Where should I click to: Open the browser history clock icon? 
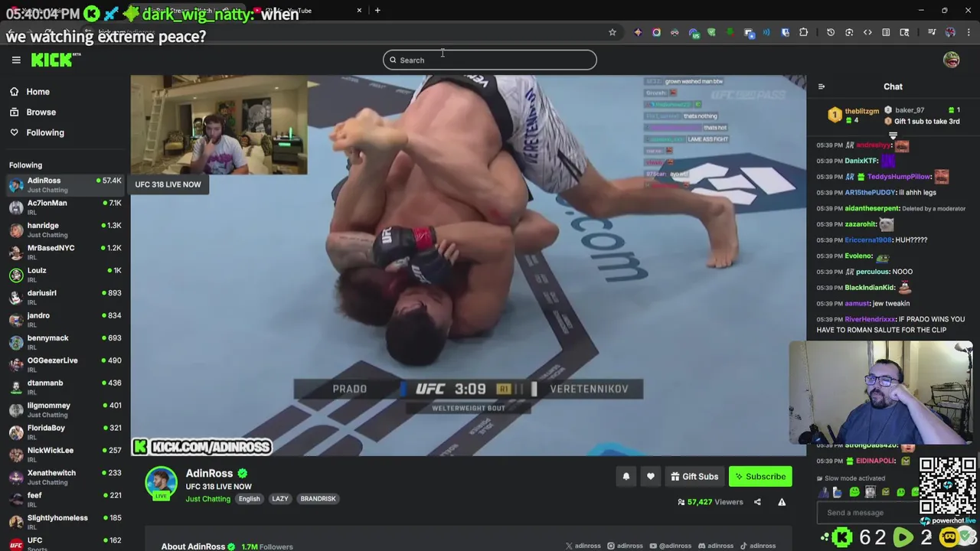pyautogui.click(x=831, y=32)
